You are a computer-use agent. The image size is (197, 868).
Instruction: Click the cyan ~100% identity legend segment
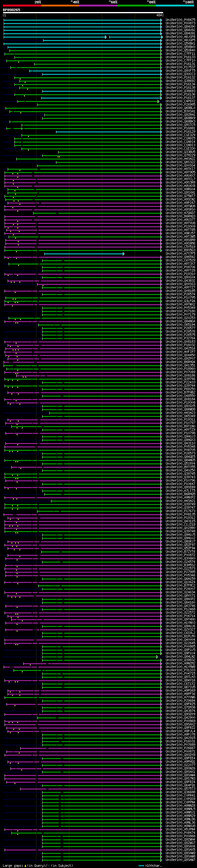point(175,6)
